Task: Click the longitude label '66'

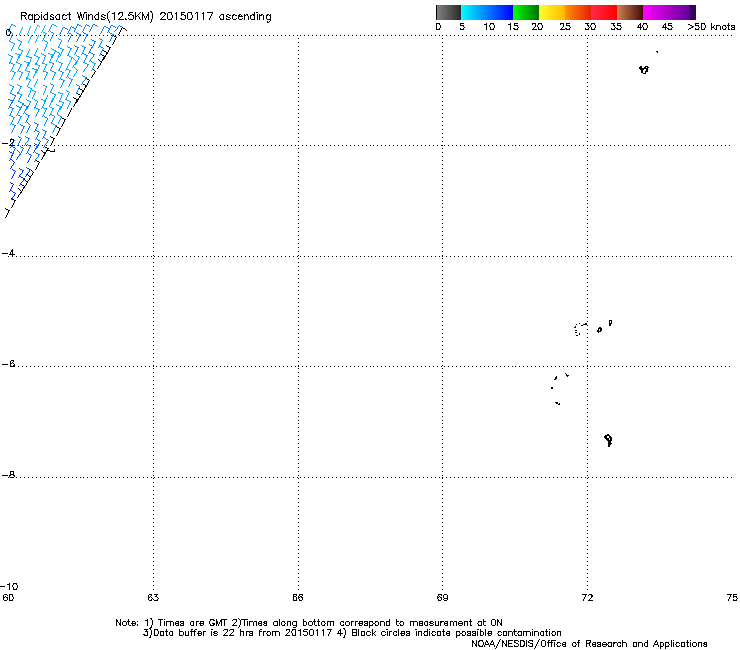Action: (x=298, y=598)
